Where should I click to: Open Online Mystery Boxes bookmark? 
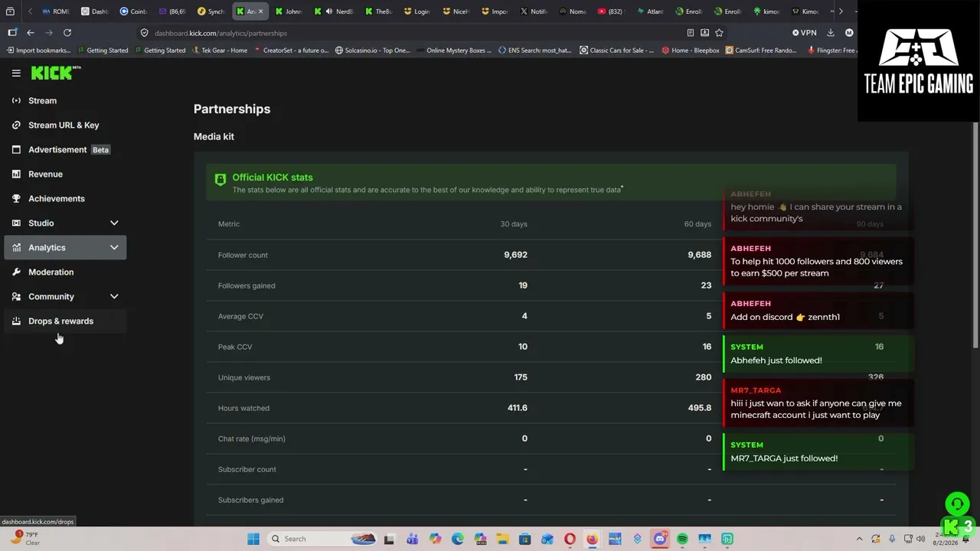click(454, 51)
